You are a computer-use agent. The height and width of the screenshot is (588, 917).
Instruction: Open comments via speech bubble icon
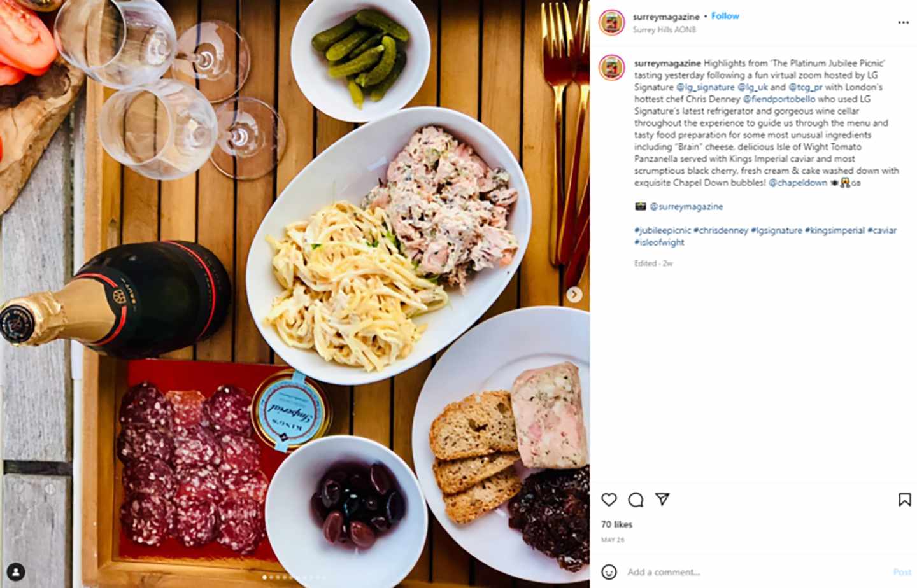point(636,500)
